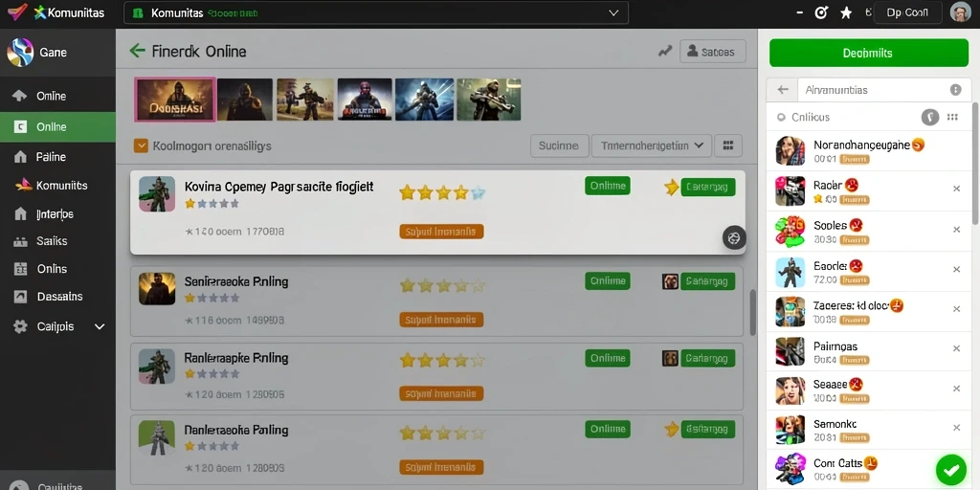Open the user avatar in the top-right corner

point(960,12)
